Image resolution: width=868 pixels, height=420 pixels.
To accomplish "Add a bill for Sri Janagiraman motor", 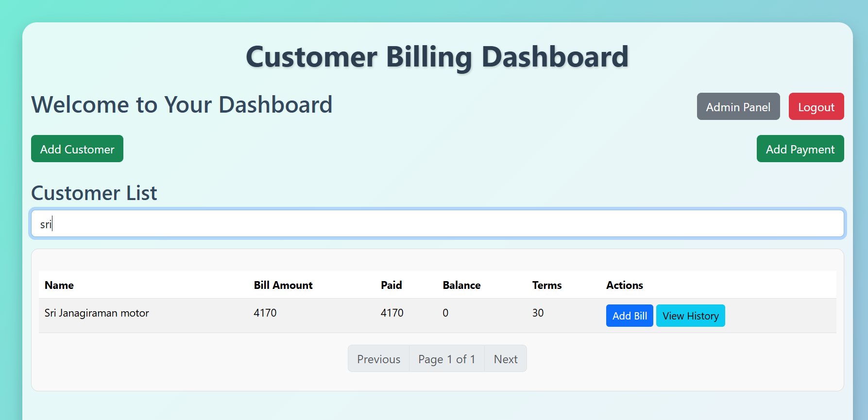I will click(629, 316).
